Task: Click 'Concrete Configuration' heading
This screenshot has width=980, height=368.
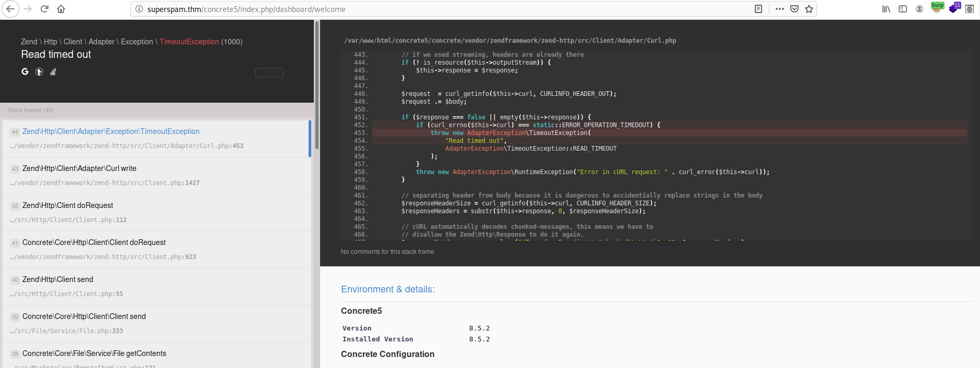Action: point(387,354)
